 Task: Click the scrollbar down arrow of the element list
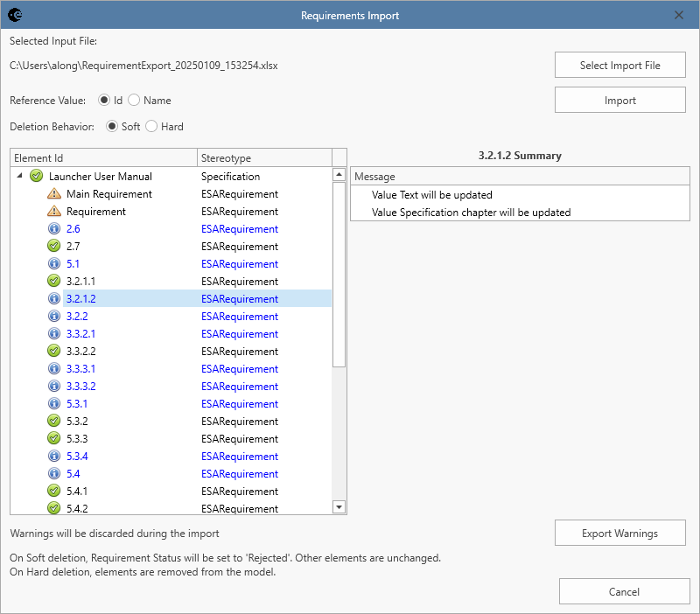pos(338,506)
